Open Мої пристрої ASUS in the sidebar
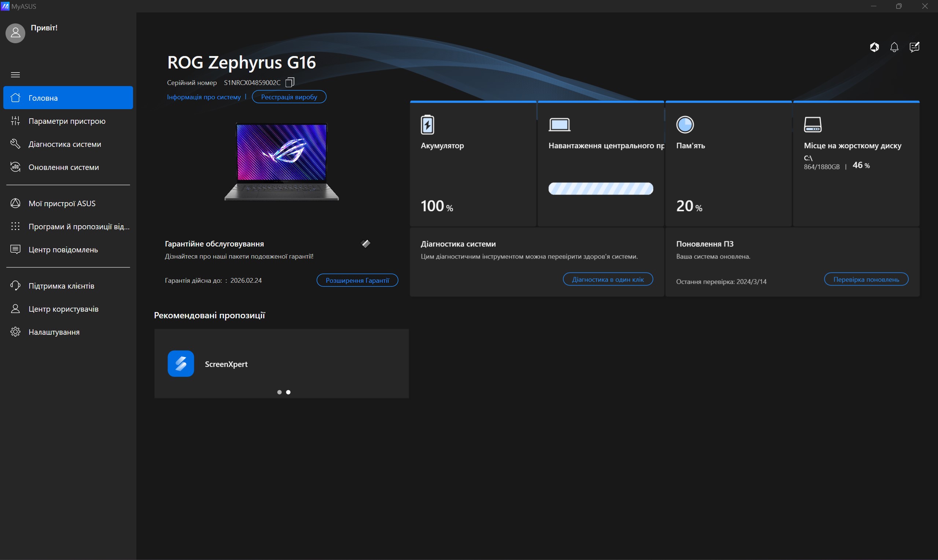 [x=68, y=203]
